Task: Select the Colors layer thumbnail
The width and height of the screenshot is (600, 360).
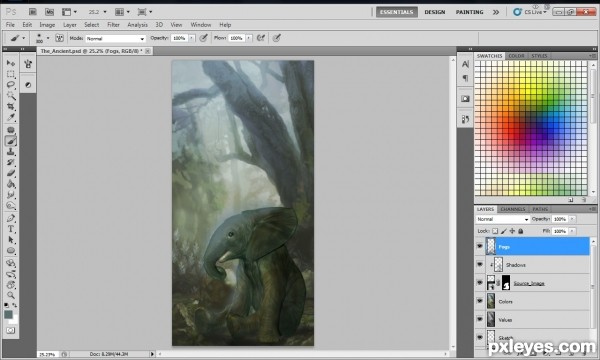Action: click(491, 301)
